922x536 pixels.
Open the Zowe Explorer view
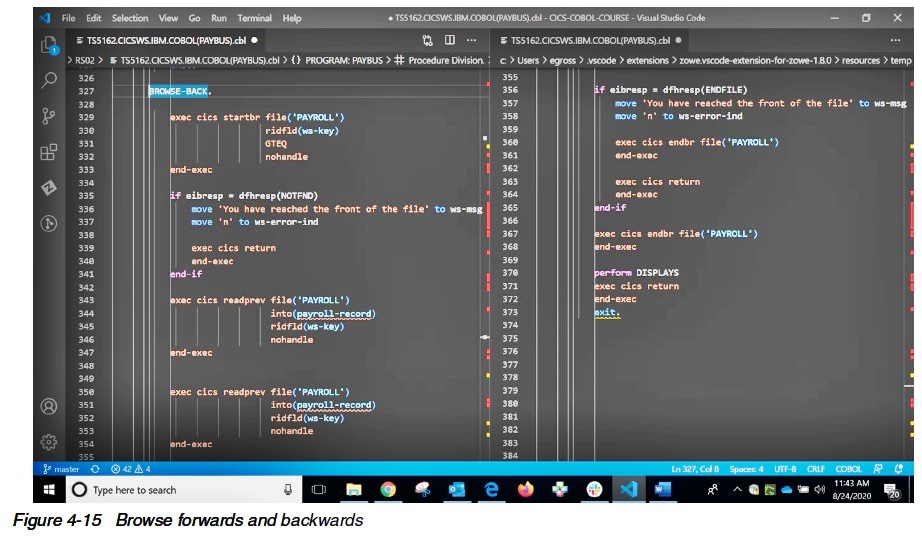(x=48, y=188)
